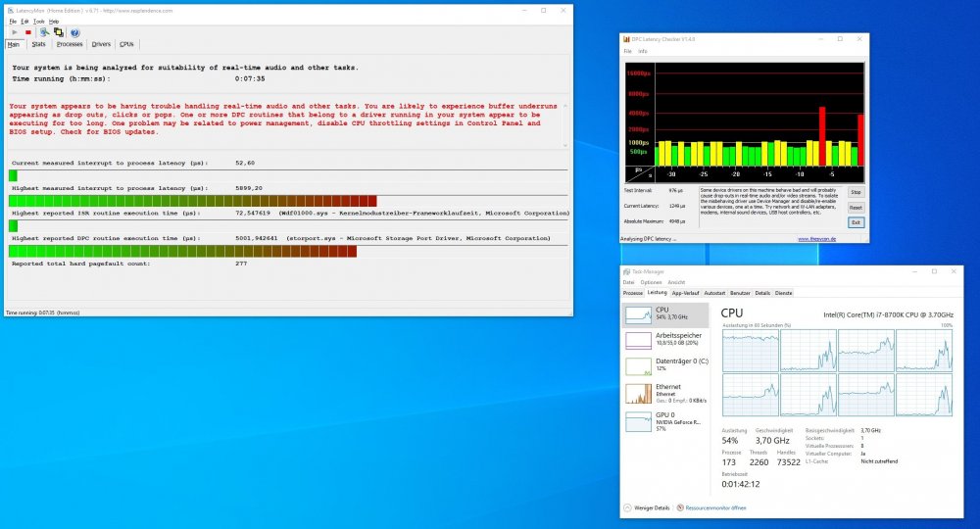Click the first logical processor graph in Task-Manager
The height and width of the screenshot is (529, 980).
[750, 351]
